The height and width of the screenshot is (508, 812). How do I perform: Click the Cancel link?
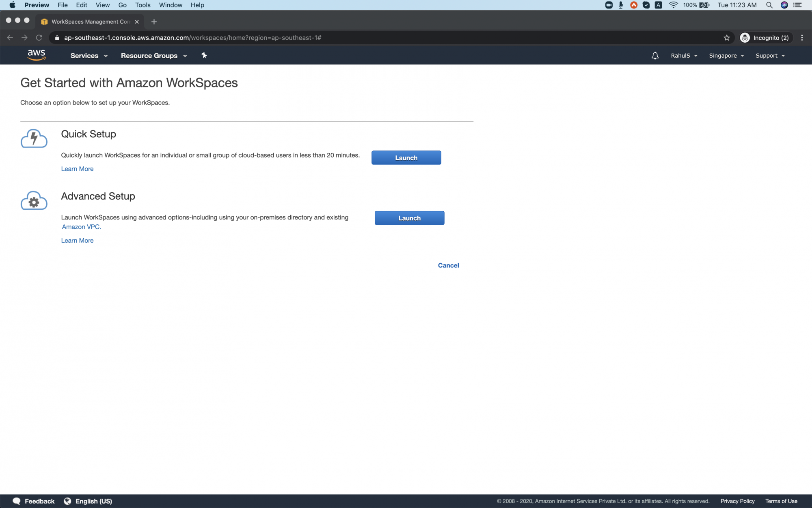(448, 265)
